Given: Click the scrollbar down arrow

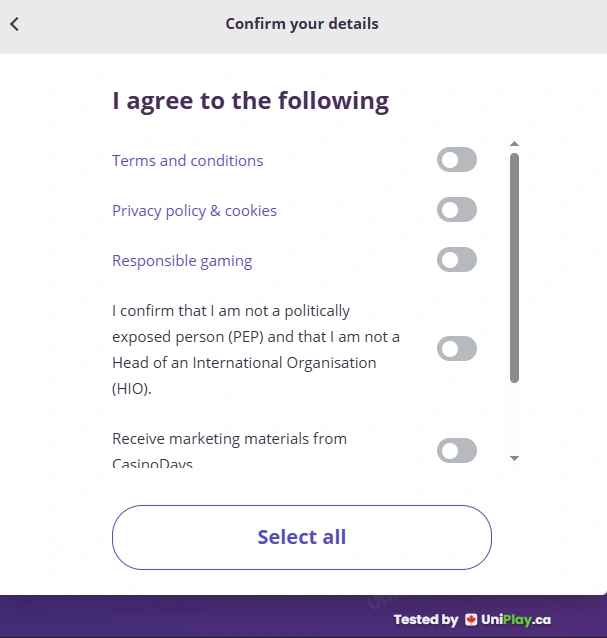Looking at the screenshot, I should (514, 459).
